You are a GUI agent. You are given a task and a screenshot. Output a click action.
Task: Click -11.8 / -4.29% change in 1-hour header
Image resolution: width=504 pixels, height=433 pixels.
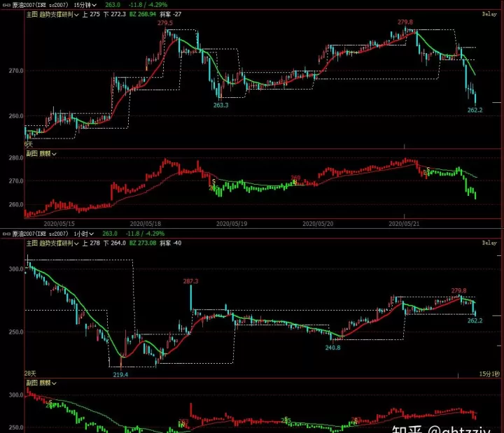(x=145, y=234)
